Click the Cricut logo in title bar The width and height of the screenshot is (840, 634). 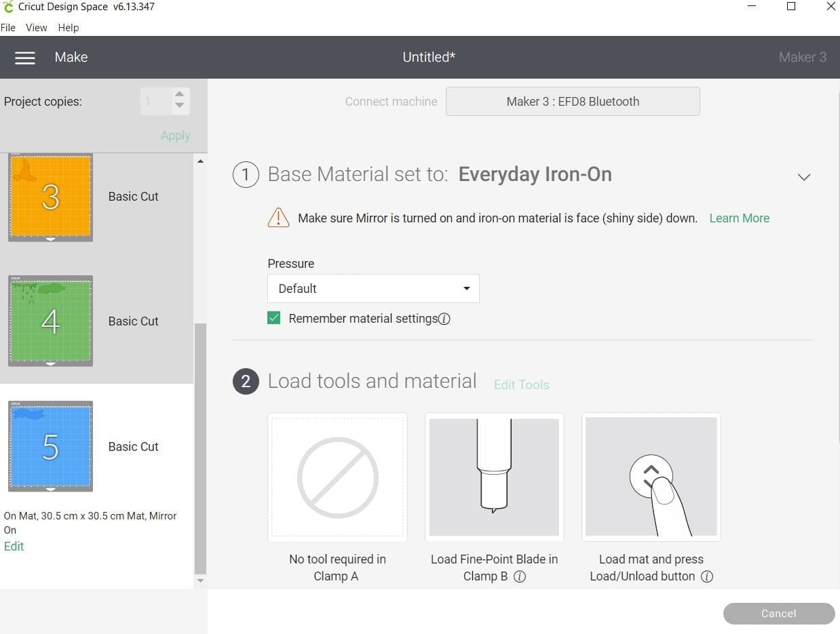pyautogui.click(x=8, y=7)
